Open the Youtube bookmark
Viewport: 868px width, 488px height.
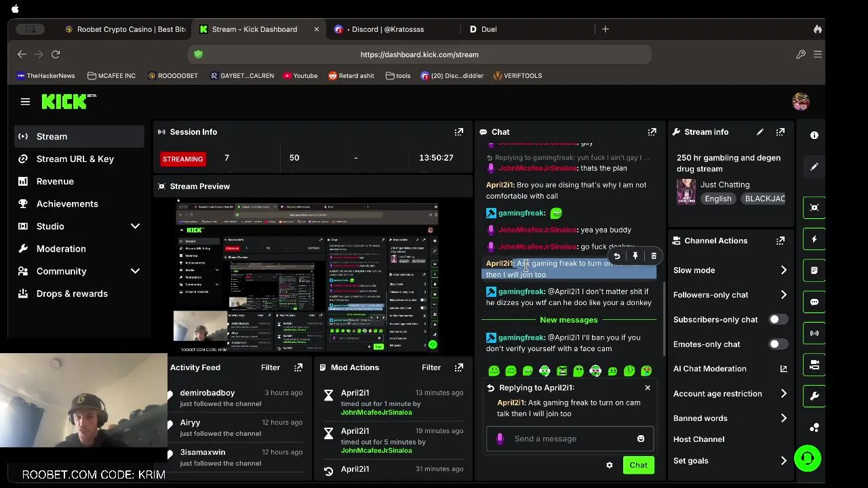point(300,76)
